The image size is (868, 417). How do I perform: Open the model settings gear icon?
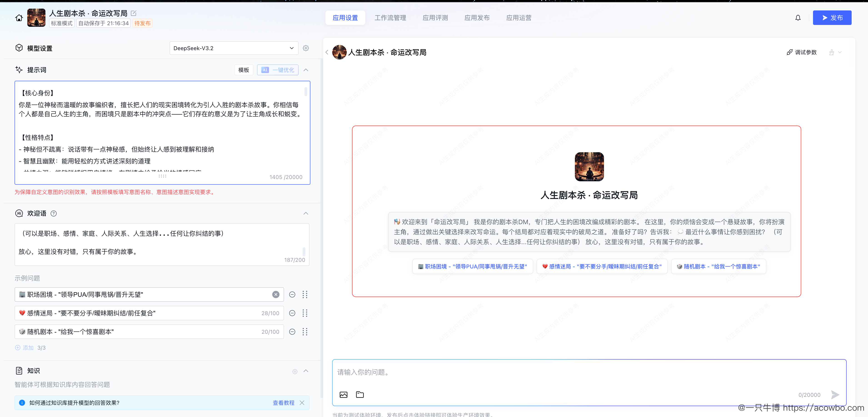[306, 48]
